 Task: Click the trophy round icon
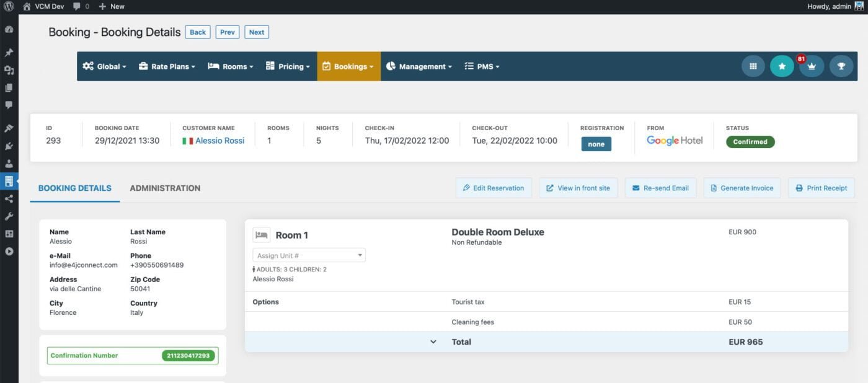point(841,66)
